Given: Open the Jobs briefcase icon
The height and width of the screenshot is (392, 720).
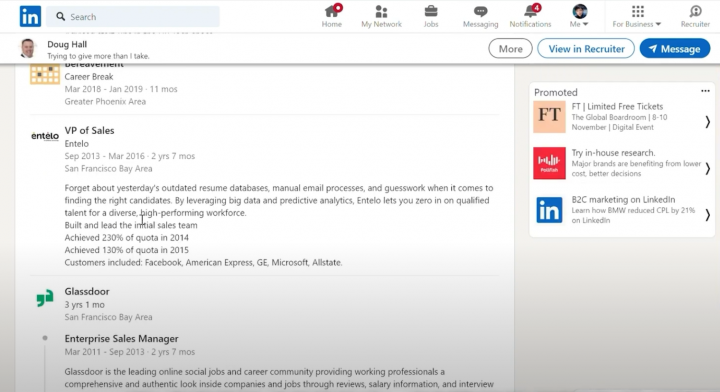Looking at the screenshot, I should point(431,11).
